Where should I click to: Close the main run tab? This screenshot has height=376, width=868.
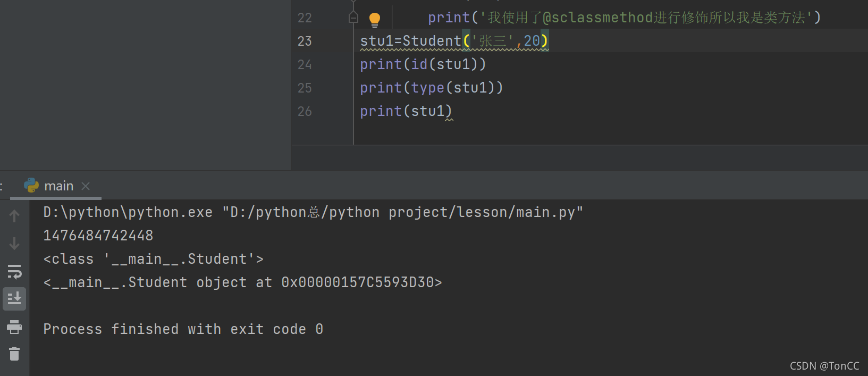pos(86,186)
